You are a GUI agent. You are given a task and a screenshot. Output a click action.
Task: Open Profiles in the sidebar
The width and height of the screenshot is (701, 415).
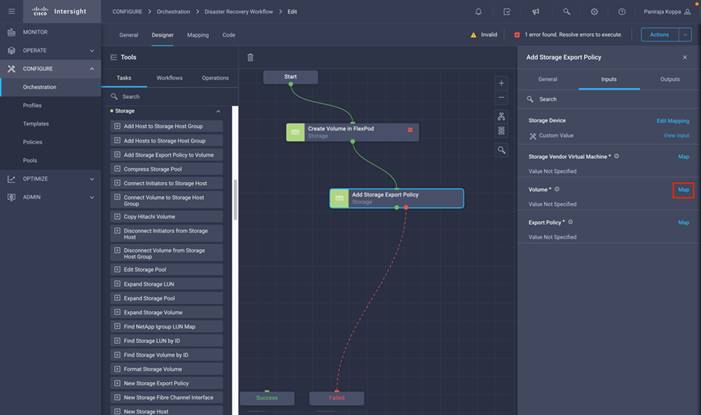[x=32, y=106]
